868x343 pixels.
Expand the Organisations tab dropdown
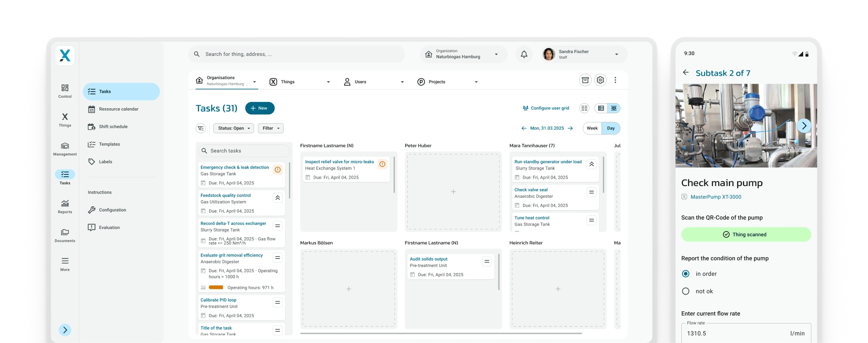[254, 82]
